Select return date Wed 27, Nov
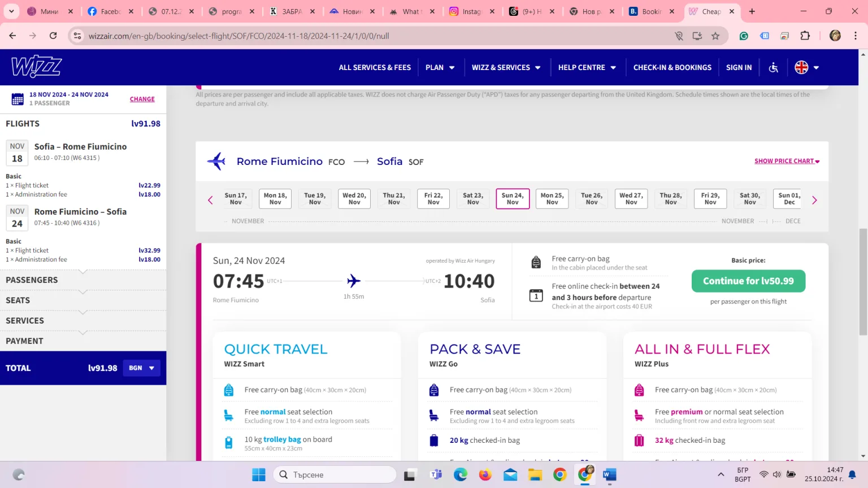This screenshot has height=488, width=868. coord(631,199)
